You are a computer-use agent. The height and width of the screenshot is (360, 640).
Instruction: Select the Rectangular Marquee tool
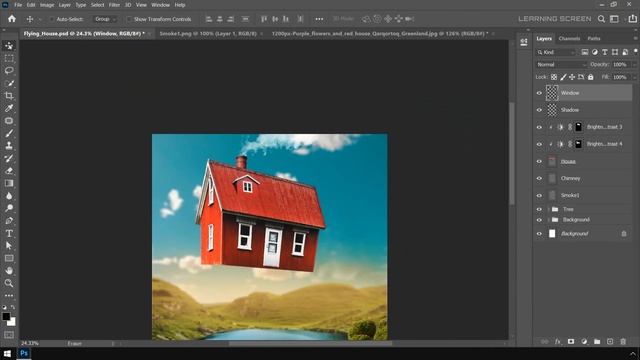(x=9, y=58)
